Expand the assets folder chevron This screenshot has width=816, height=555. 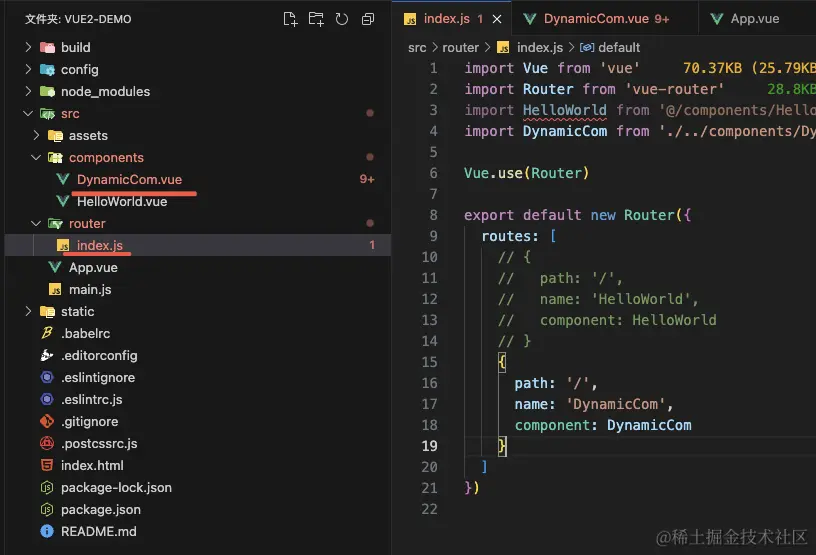[x=36, y=135]
